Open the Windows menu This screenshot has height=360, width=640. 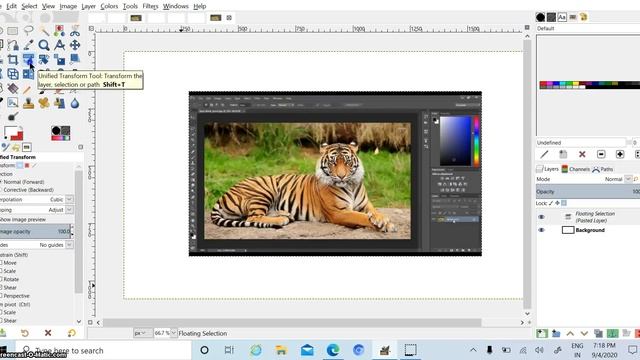tap(176, 6)
